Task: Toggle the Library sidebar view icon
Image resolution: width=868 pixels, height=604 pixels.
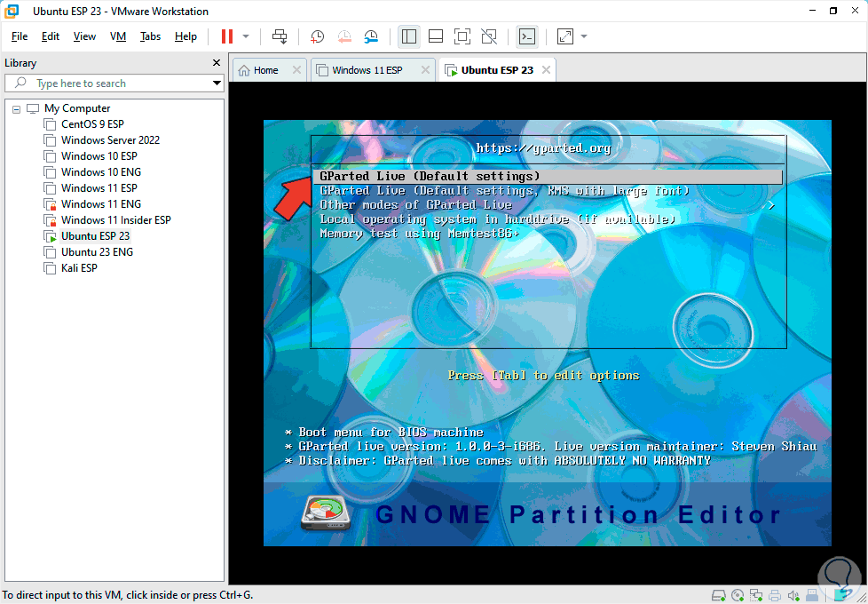Action: coord(409,36)
